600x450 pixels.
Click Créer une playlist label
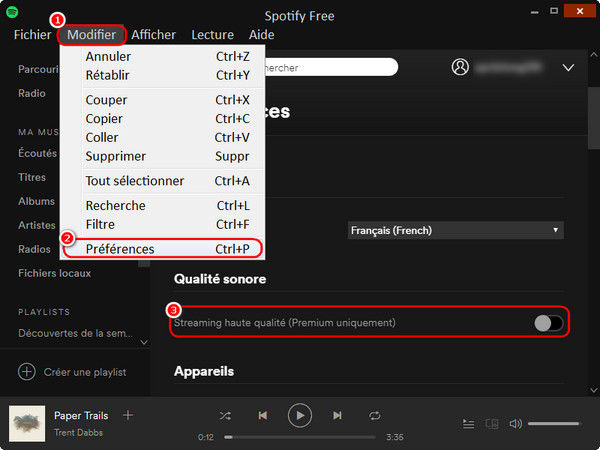click(85, 372)
